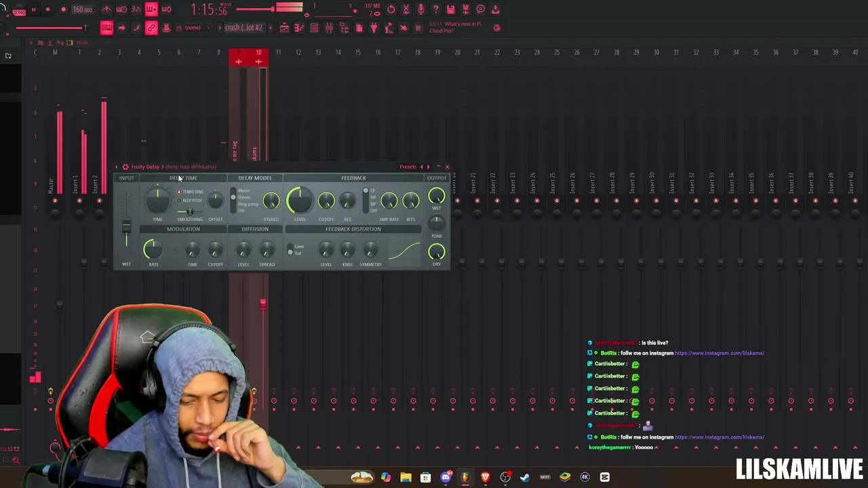Viewport: 868px width, 488px height.
Task: Open the help question mark icon
Action: coord(436,9)
